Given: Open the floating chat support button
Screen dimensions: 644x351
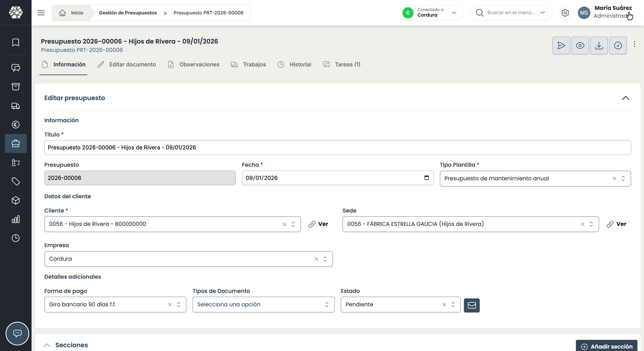Looking at the screenshot, I should click(x=17, y=333).
